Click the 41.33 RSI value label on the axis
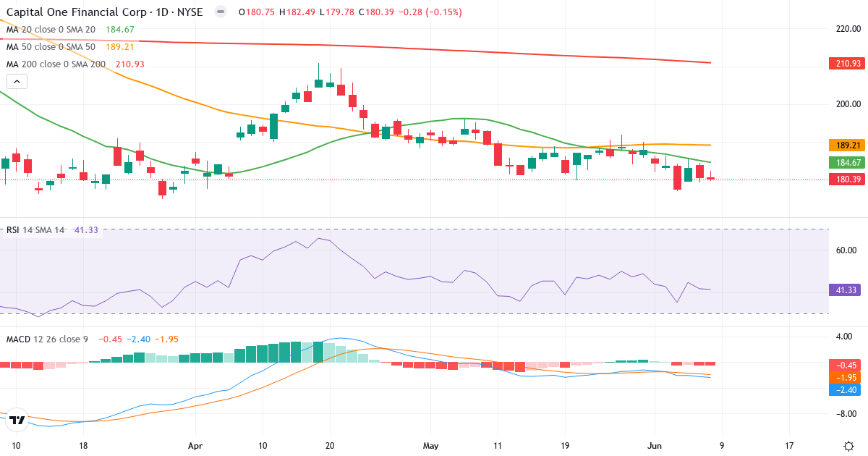 [845, 290]
